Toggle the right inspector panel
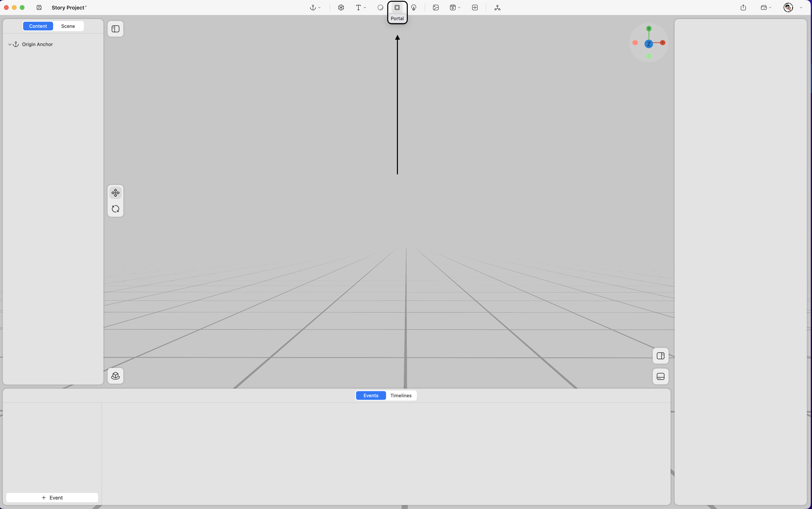 point(660,356)
